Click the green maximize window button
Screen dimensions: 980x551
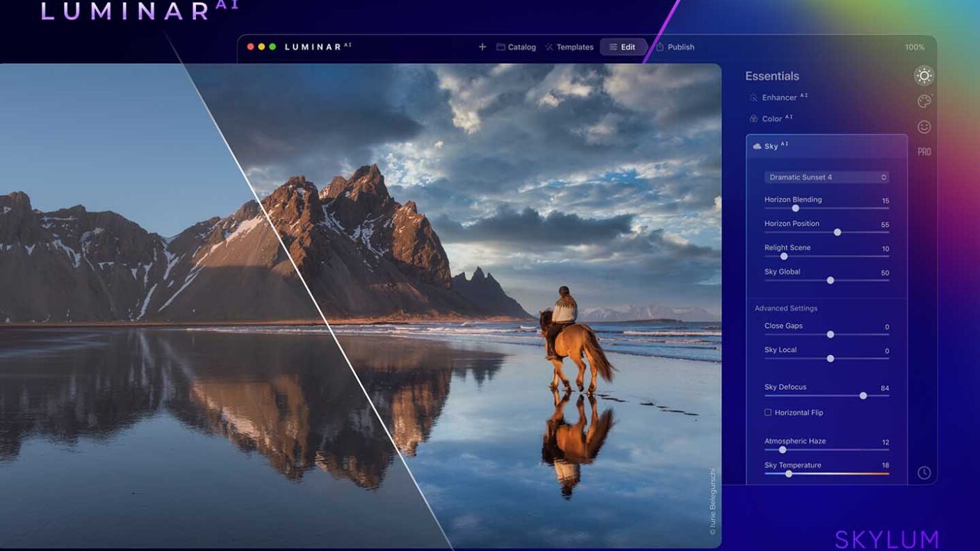click(272, 47)
